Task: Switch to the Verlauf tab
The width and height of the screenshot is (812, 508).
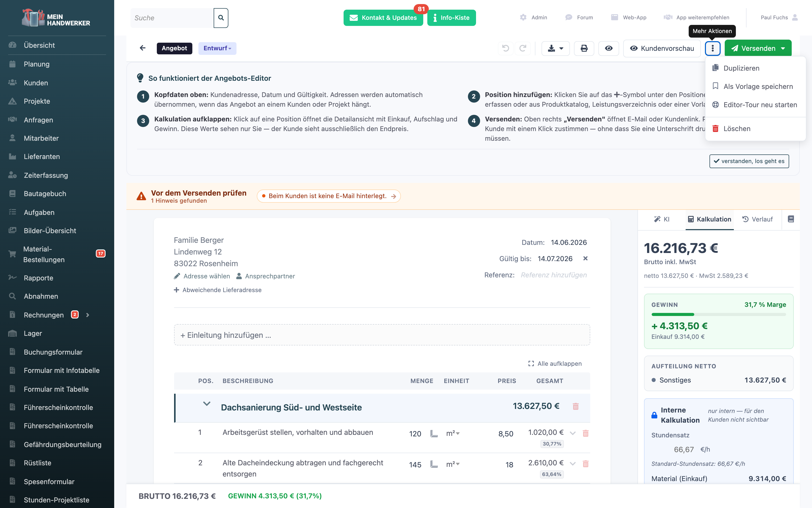Action: (758, 219)
